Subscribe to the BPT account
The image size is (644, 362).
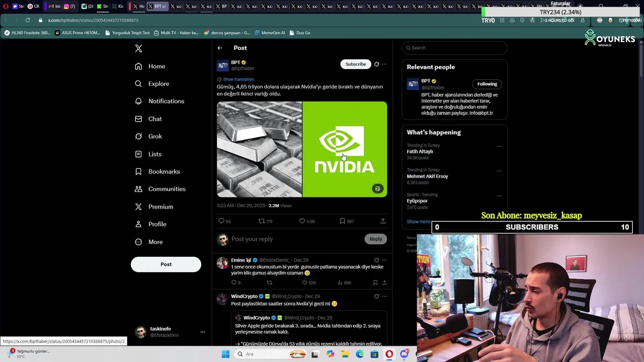[x=356, y=64]
